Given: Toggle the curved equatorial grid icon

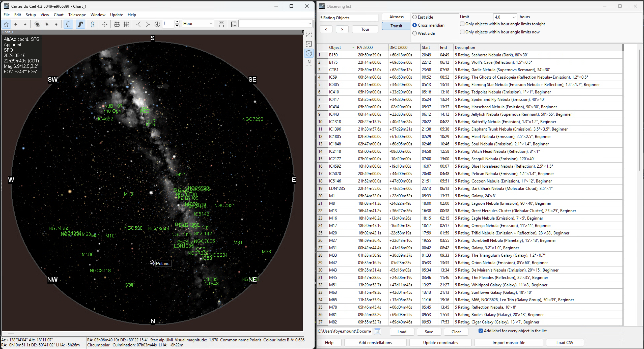Looking at the screenshot, I should 117,24.
